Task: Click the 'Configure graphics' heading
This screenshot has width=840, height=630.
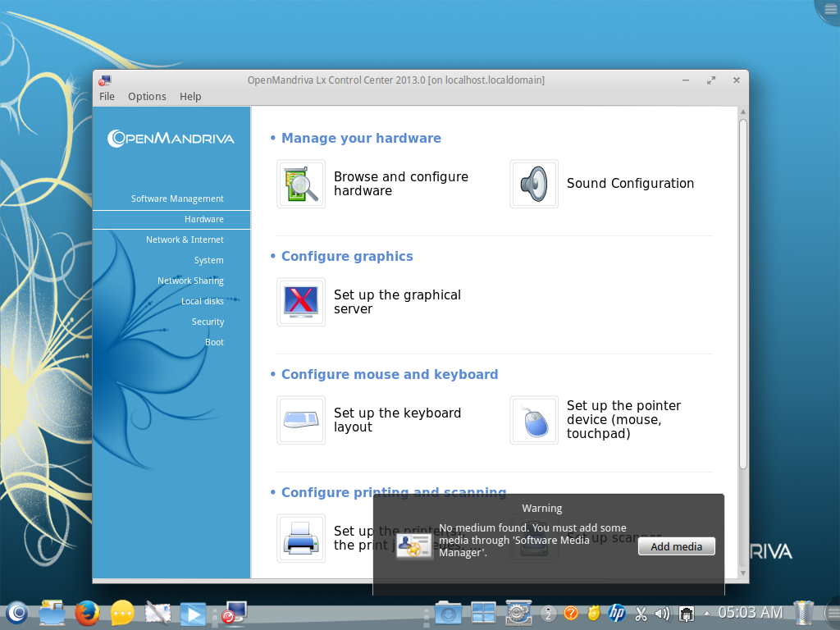Action: [347, 256]
